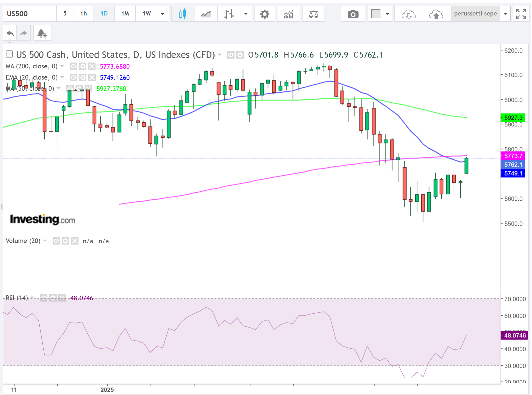This screenshot has width=532, height=395.
Task: Take a chart snapshot with camera icon
Action: (x=353, y=14)
